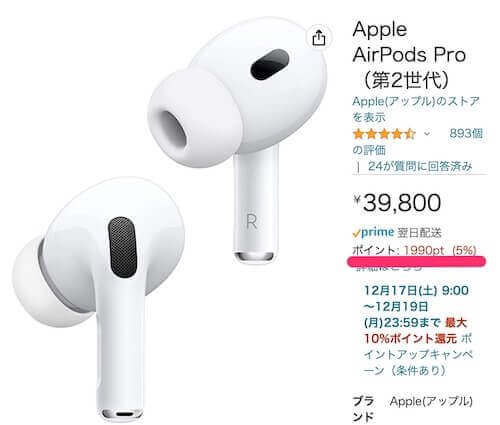The height and width of the screenshot is (425, 500).
Task: Click the orange prime checkmark
Action: point(356,234)
